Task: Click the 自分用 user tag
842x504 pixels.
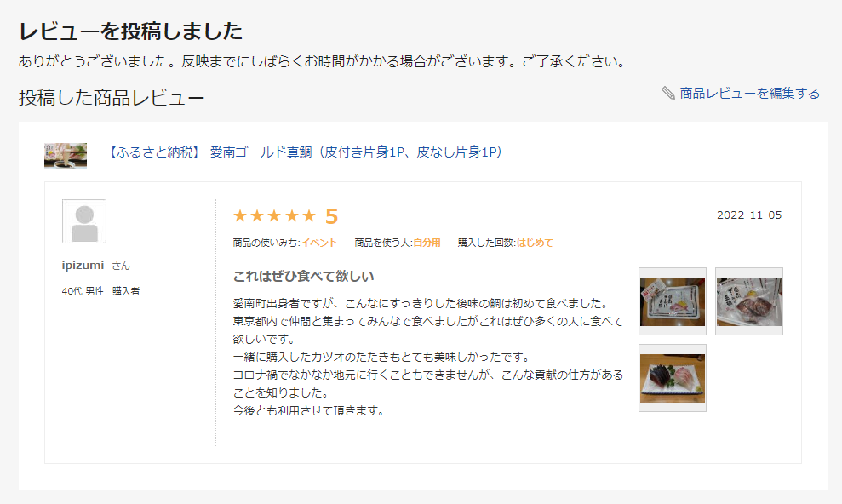Action: 427,243
